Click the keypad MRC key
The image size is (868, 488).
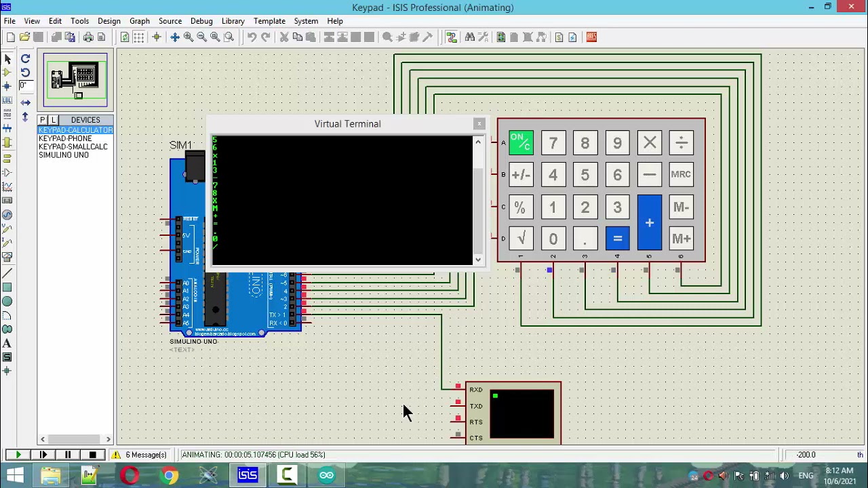[681, 175]
